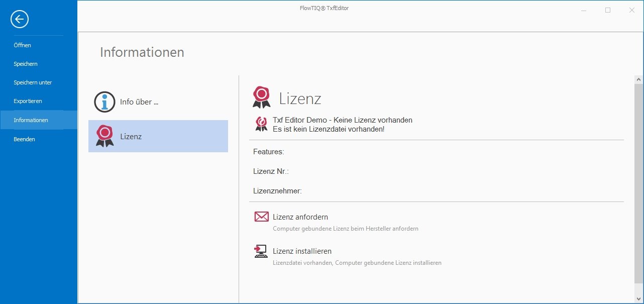Click the description Lizenzdatei vorhanden, Computer gebundene Lizenz installieren
Image resolution: width=644 pixels, height=304 pixels.
click(357, 263)
